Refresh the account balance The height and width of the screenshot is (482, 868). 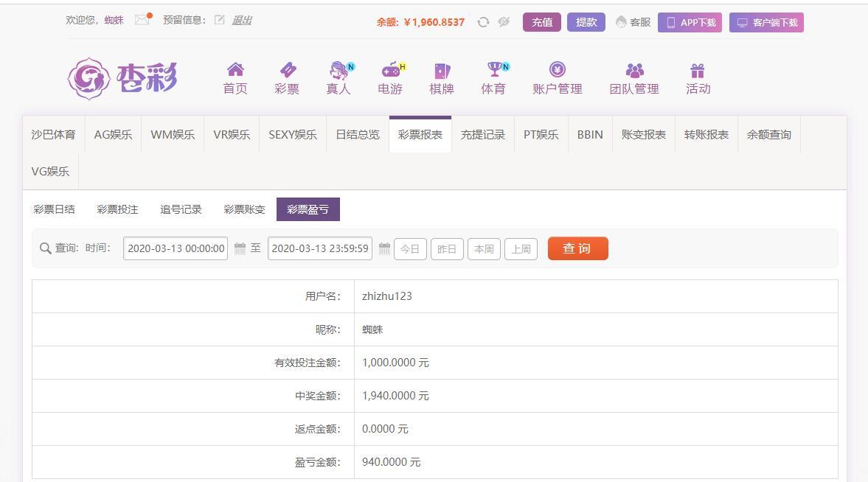[x=483, y=22]
